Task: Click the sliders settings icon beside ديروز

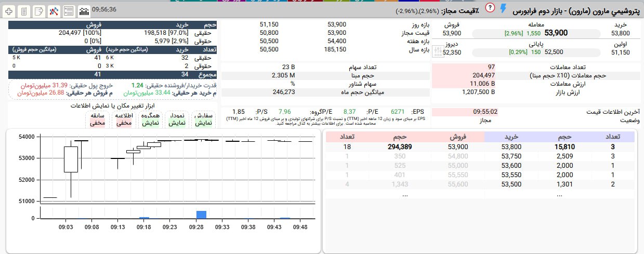Action: click(437, 52)
